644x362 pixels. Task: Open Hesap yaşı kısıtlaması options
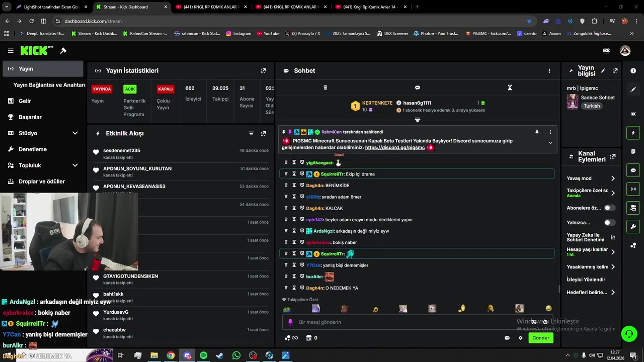(x=591, y=252)
